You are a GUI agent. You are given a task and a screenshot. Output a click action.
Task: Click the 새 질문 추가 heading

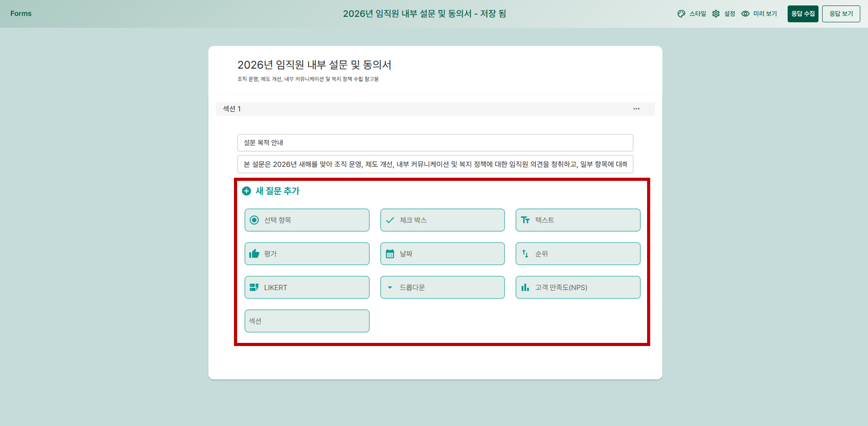277,191
